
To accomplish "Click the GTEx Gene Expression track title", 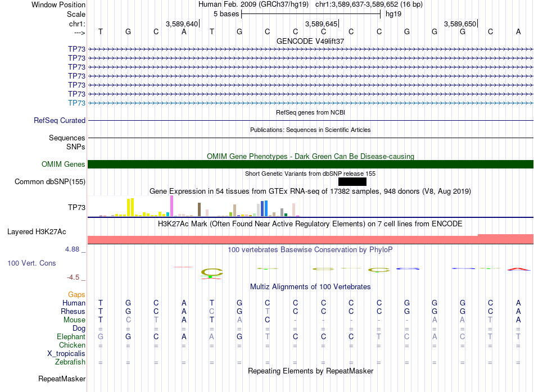I will pos(310,192).
